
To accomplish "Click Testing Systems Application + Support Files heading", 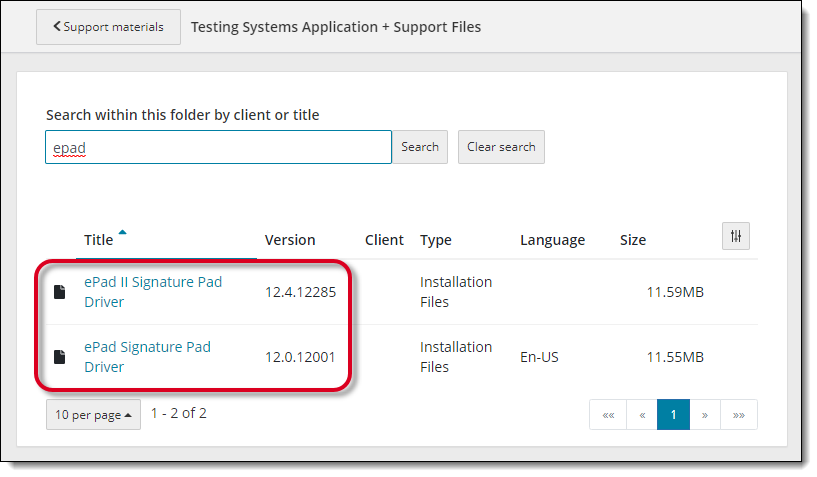I will coord(336,27).
